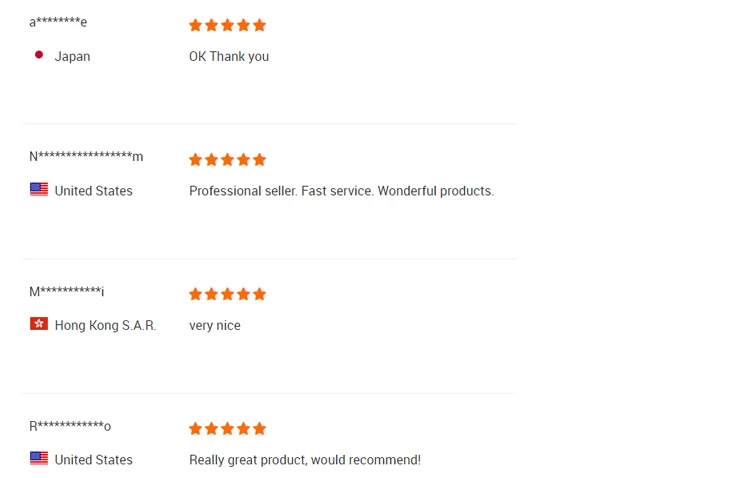
Task: Click the United States flag beside N***m reviewer
Action: pos(39,189)
